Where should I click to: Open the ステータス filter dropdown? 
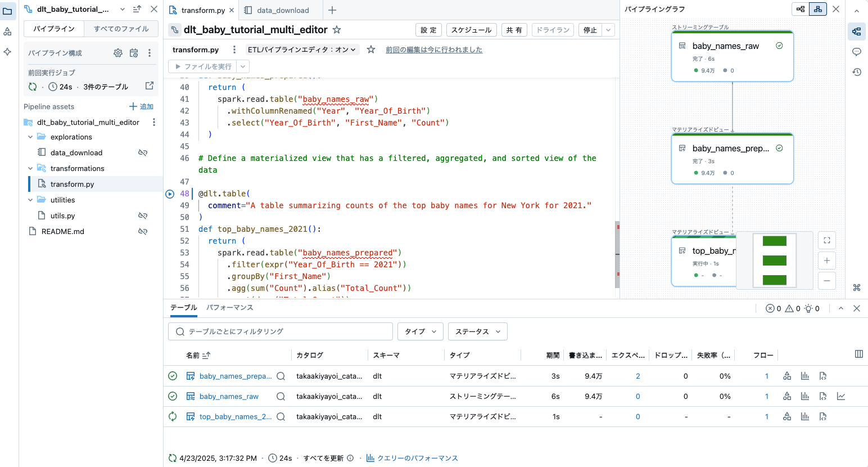click(477, 331)
